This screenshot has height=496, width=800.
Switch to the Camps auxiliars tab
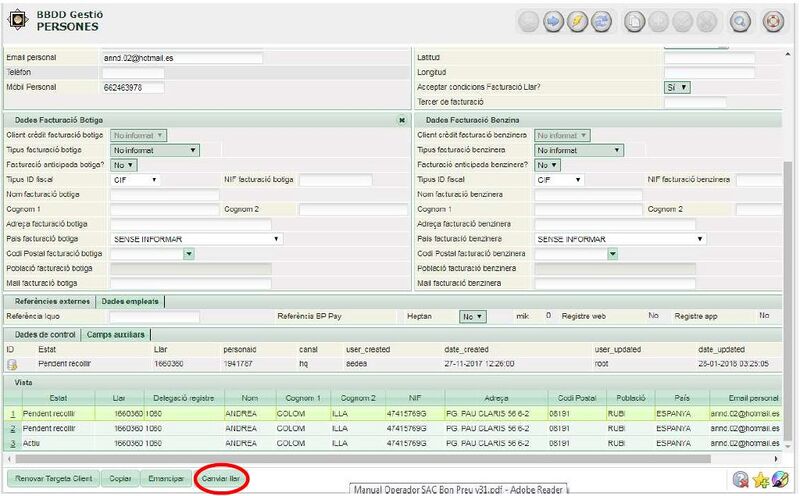115,334
